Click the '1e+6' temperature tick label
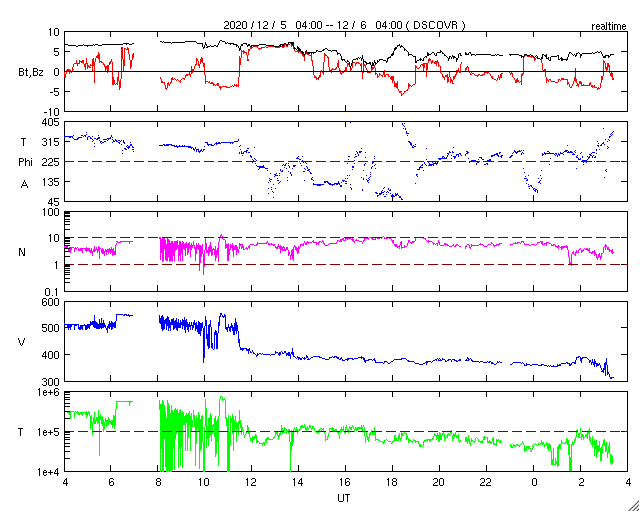Viewport: 640px width, 512px height. pos(49,392)
